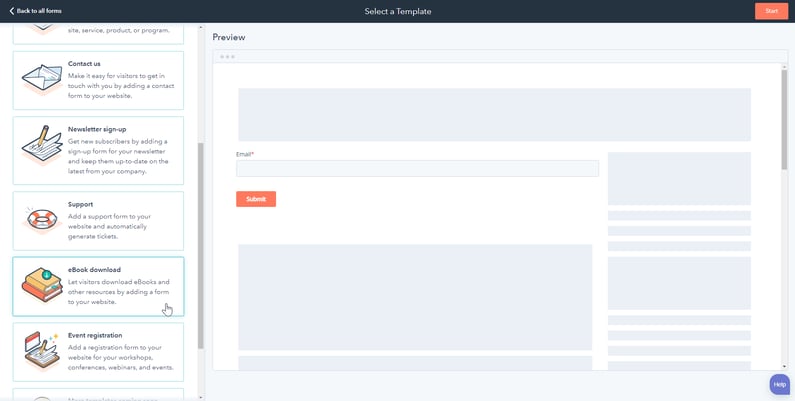
Task: Click the preview browser window dots
Action: [227, 56]
